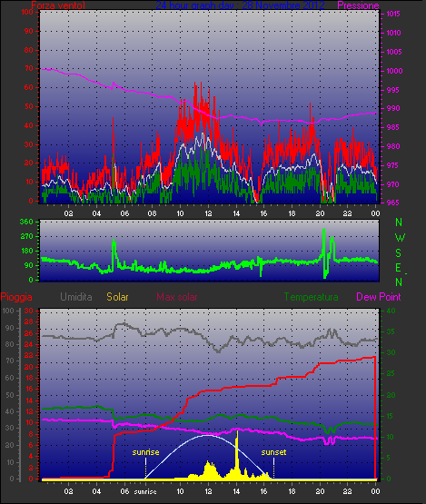Click the red 28 rain axis value
The height and width of the screenshot is (504, 426).
click(29, 322)
